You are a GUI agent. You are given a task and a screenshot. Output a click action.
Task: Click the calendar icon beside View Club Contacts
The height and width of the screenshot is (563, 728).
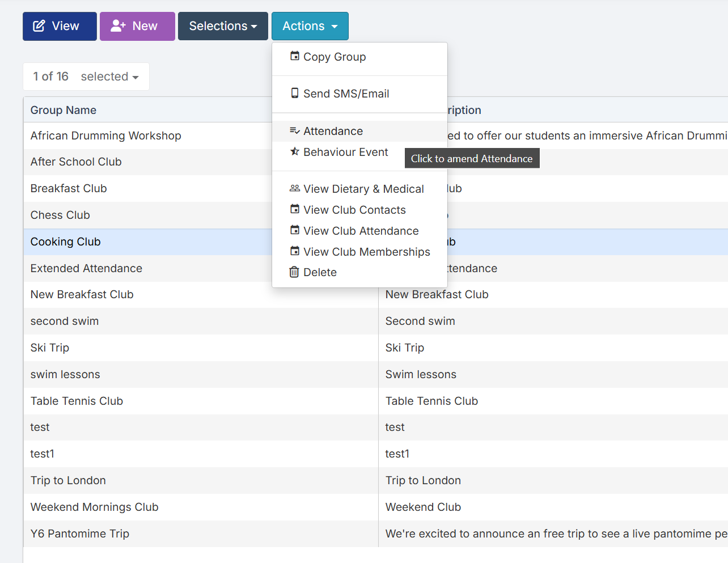tap(295, 209)
